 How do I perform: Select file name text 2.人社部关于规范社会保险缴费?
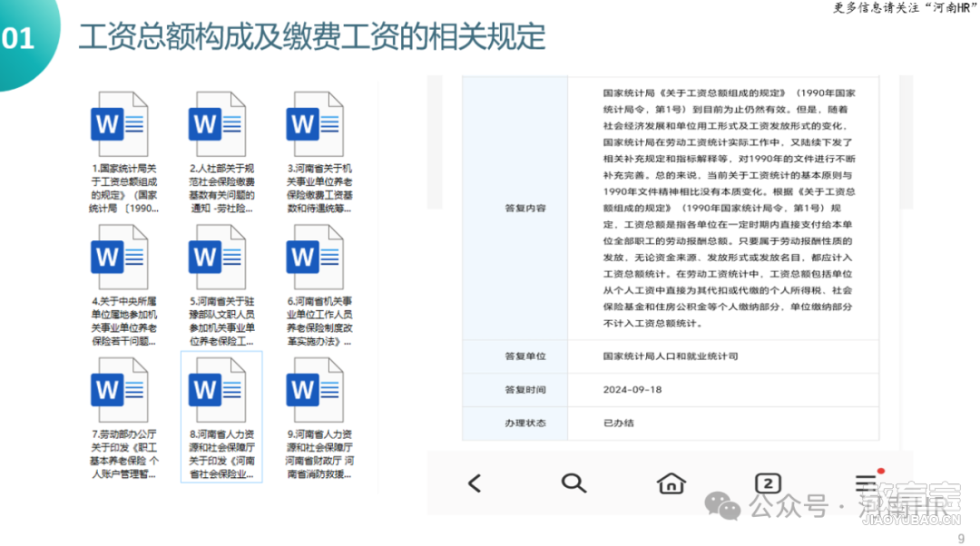tap(222, 188)
